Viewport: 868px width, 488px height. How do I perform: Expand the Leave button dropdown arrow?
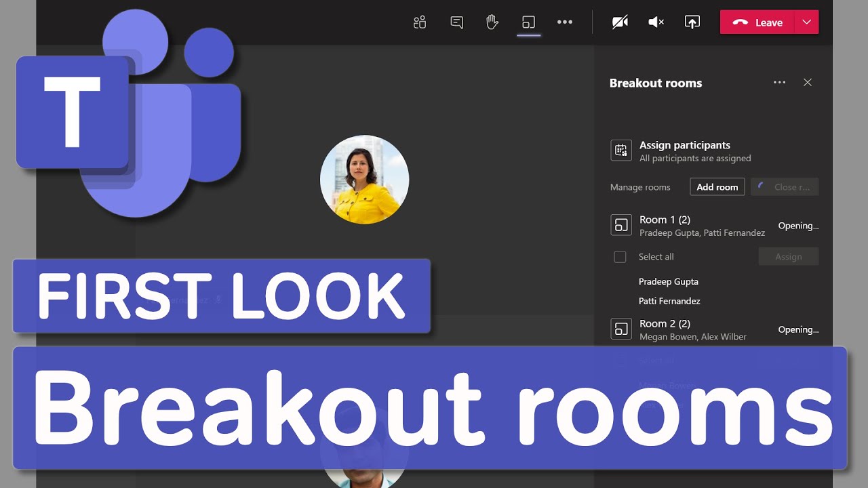click(x=806, y=22)
